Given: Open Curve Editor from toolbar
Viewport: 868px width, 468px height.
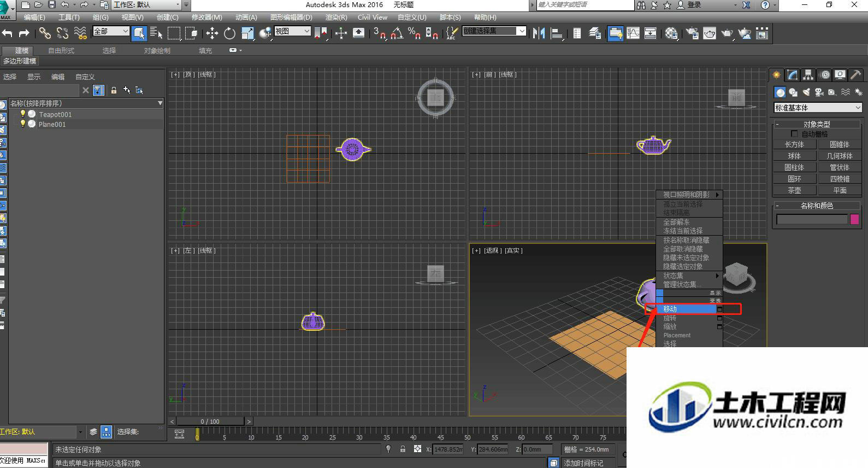Looking at the screenshot, I should click(x=633, y=33).
